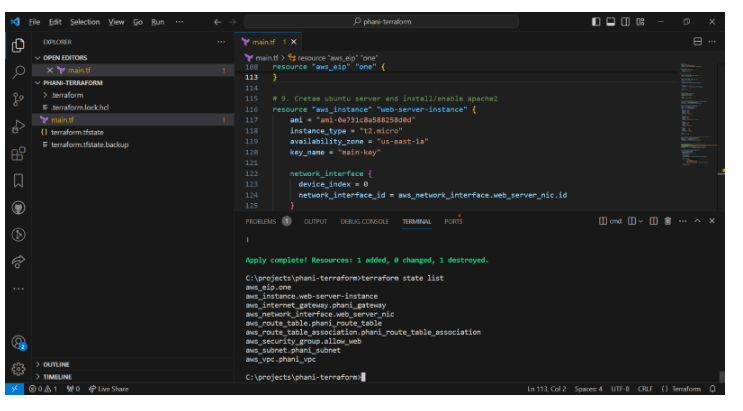The height and width of the screenshot is (411, 743).
Task: Open the Extensions view icon
Action: tap(18, 154)
